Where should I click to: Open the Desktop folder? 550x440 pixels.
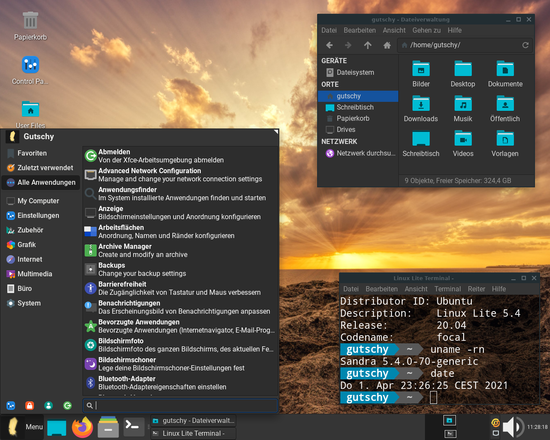(x=463, y=74)
